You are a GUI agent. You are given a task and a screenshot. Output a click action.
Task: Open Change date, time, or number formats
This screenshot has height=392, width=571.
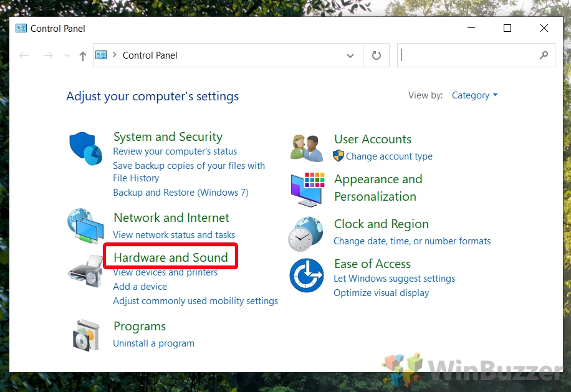click(x=412, y=241)
